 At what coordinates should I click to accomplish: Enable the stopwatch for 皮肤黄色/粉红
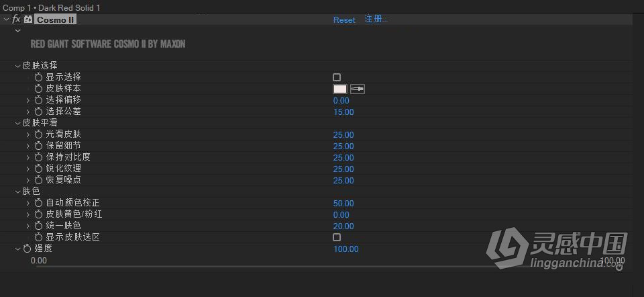(x=39, y=215)
